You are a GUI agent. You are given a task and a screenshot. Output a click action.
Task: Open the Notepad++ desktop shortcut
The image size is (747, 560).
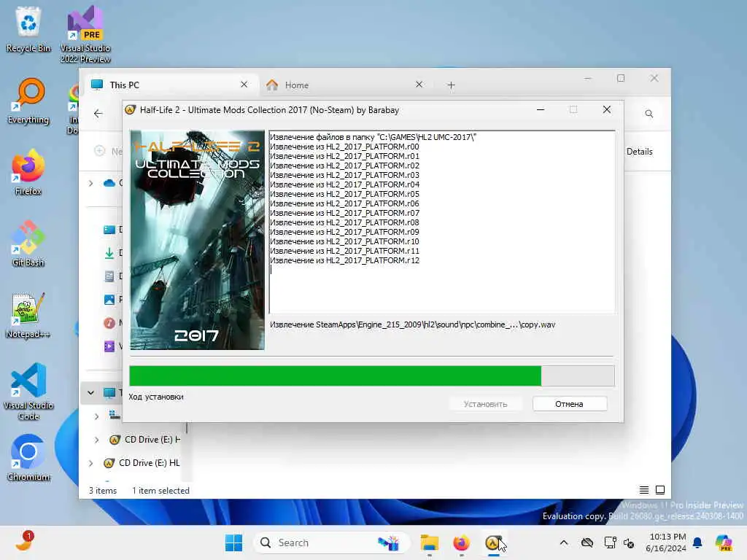click(x=28, y=315)
